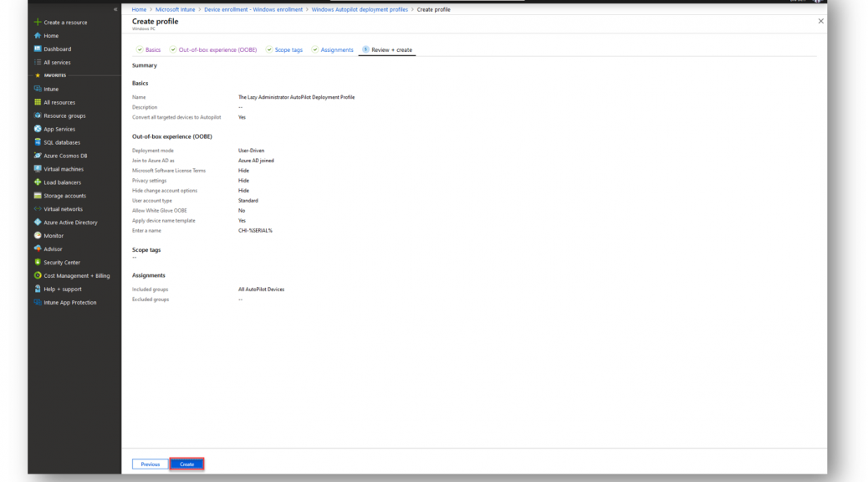Click the Storage accounts icon
868x482 pixels.
pyautogui.click(x=38, y=196)
